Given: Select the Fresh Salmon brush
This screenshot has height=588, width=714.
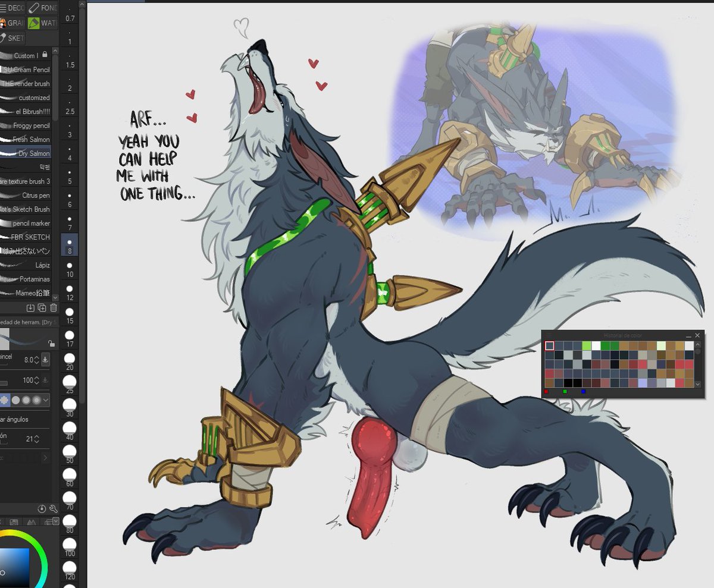Looking at the screenshot, I should (26, 139).
